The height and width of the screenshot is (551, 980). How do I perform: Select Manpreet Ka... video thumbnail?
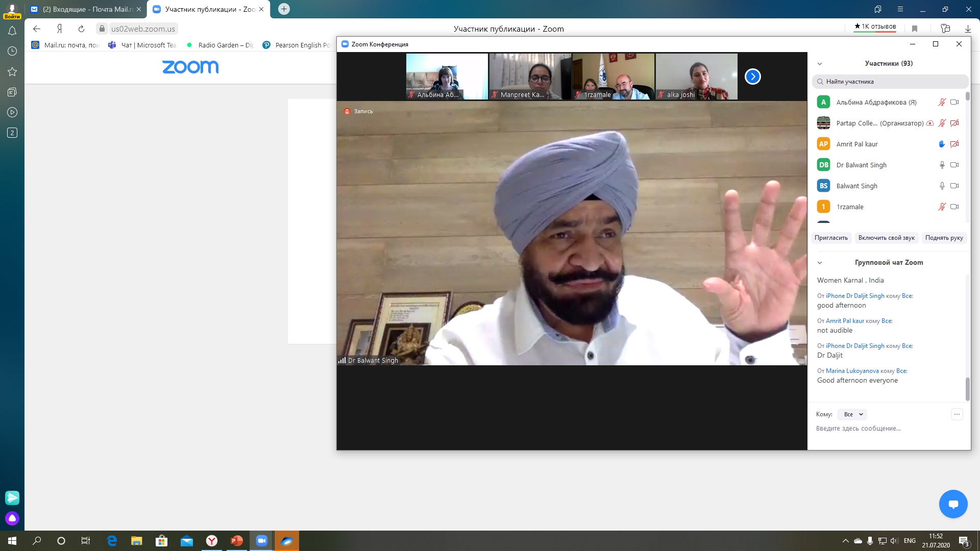530,77
